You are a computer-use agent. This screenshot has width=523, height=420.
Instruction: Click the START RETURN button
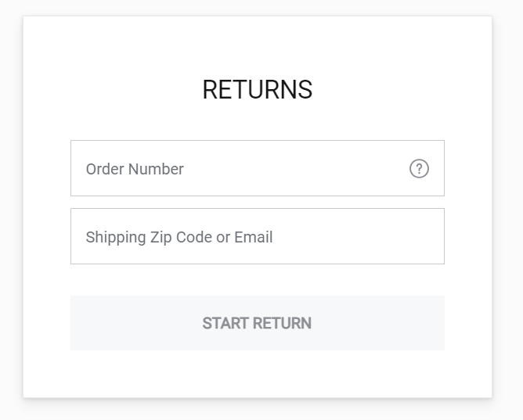(257, 323)
